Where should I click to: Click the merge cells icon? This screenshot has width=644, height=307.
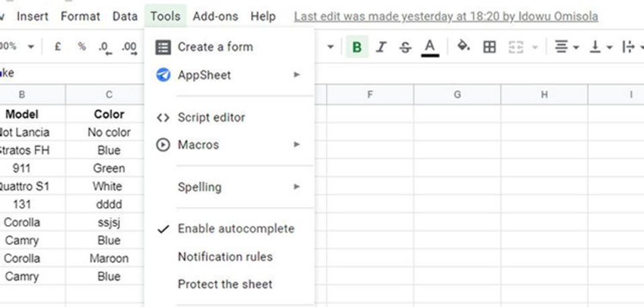(515, 47)
